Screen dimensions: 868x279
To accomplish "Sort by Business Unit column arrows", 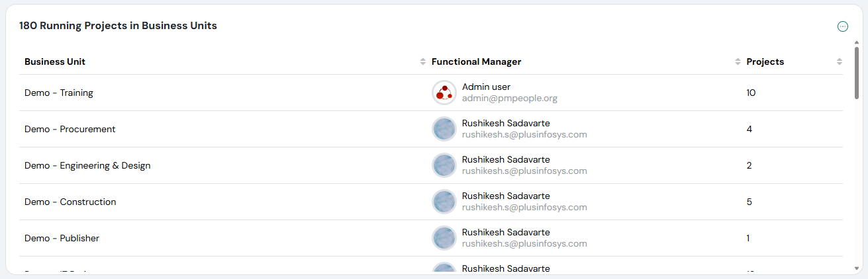I will click(x=423, y=61).
